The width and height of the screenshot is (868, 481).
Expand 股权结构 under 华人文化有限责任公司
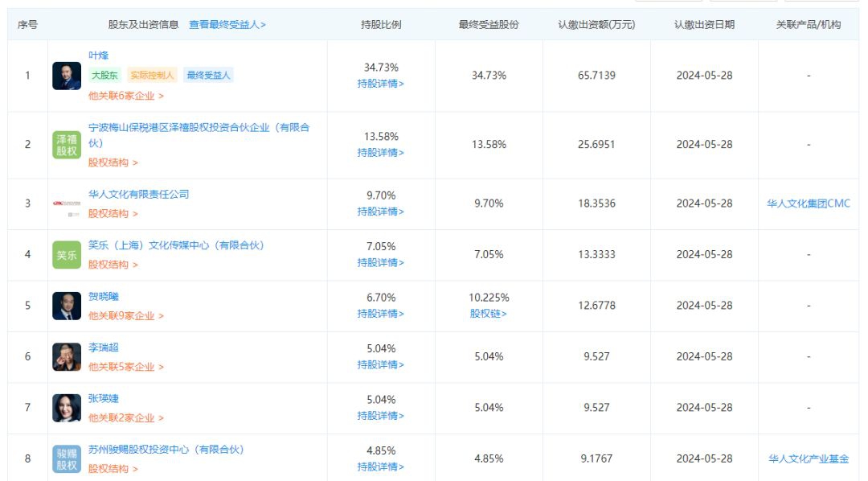(113, 214)
